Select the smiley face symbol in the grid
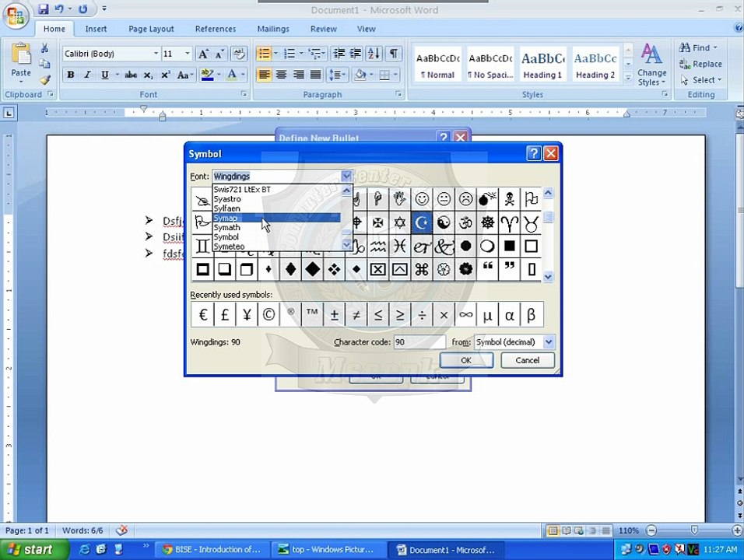 (421, 199)
